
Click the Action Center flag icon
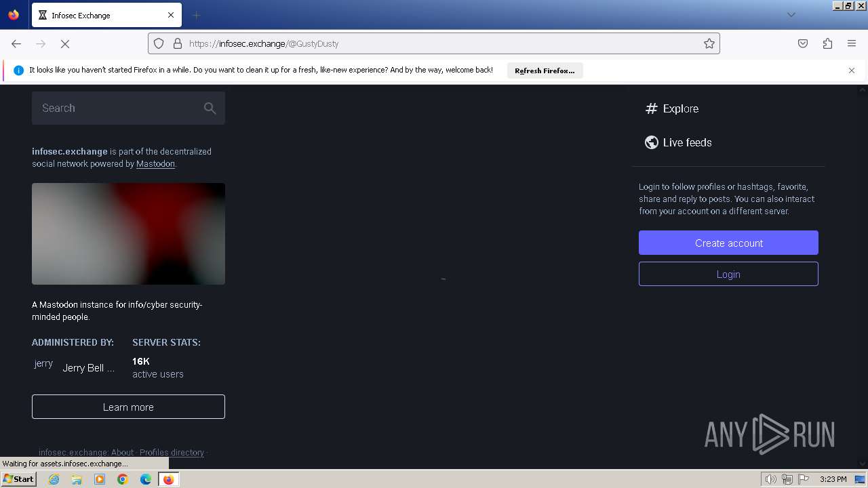(x=804, y=479)
